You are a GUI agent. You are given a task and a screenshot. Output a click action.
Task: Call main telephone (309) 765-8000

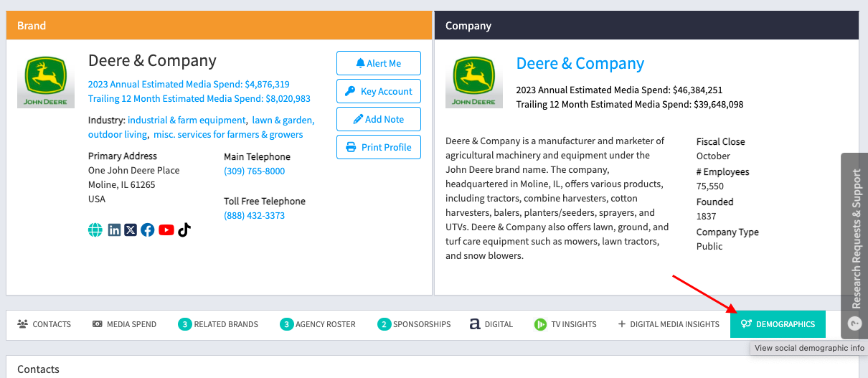[254, 171]
